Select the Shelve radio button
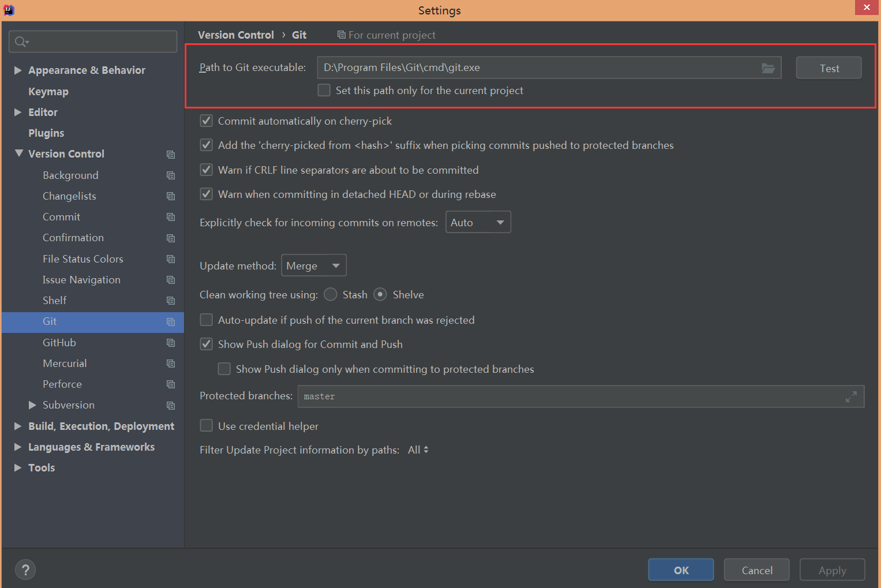 (x=380, y=294)
